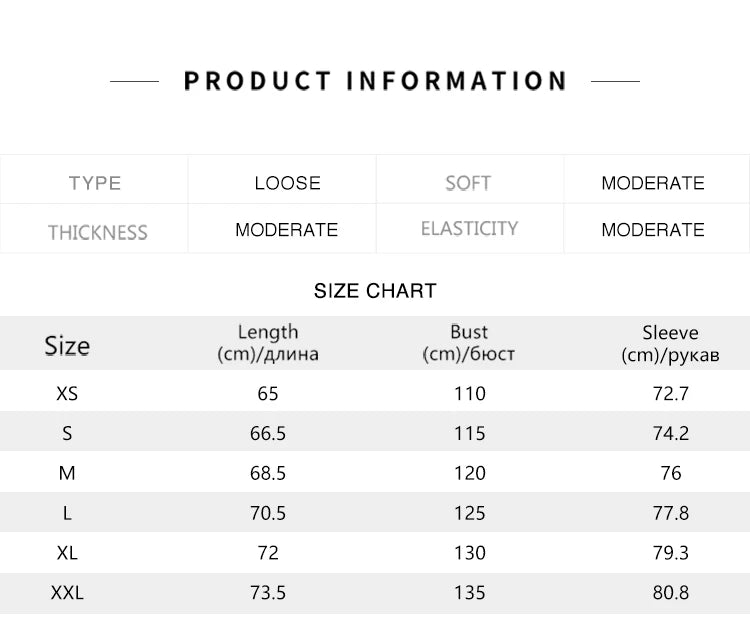Select the XXL size row label
750x634 pixels.
pos(67,593)
